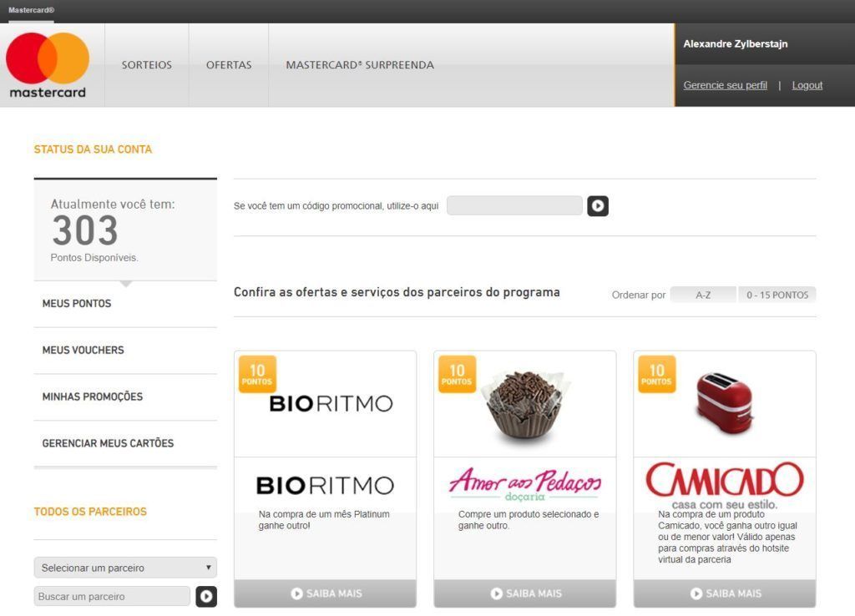Click the partner search arrow button
855x616 pixels.
point(206,596)
